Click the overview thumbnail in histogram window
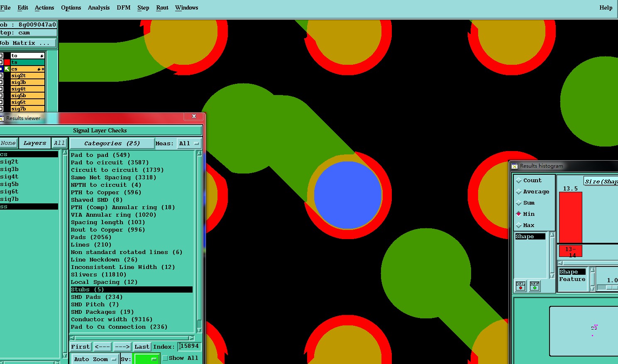The width and height of the screenshot is (618, 364). tap(584, 331)
